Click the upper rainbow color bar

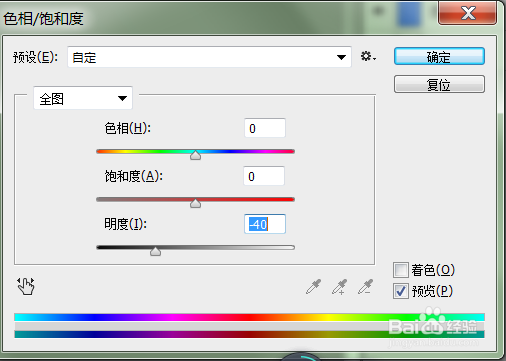pyautogui.click(x=249, y=317)
